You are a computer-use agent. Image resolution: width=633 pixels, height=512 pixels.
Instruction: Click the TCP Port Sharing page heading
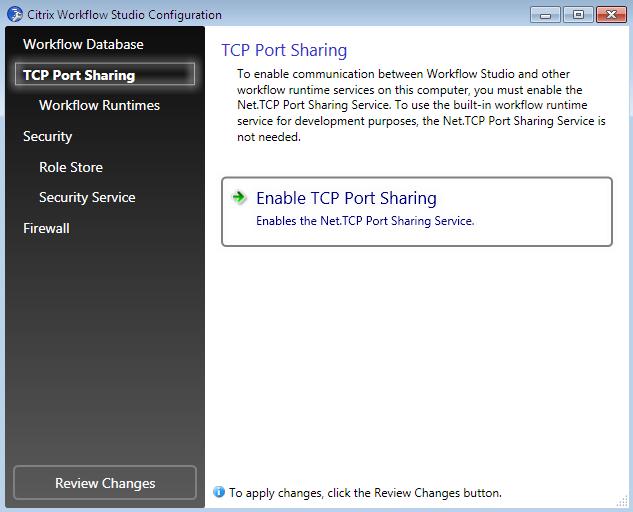coord(284,50)
